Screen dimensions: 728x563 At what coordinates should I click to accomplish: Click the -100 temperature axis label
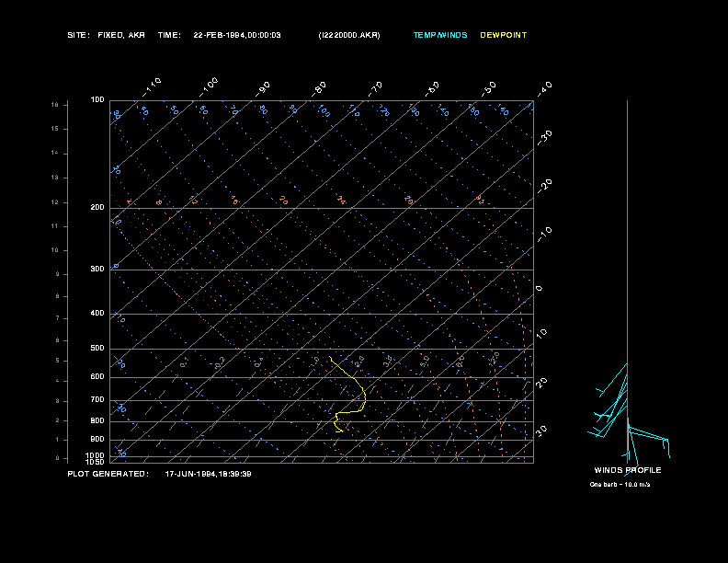(209, 87)
